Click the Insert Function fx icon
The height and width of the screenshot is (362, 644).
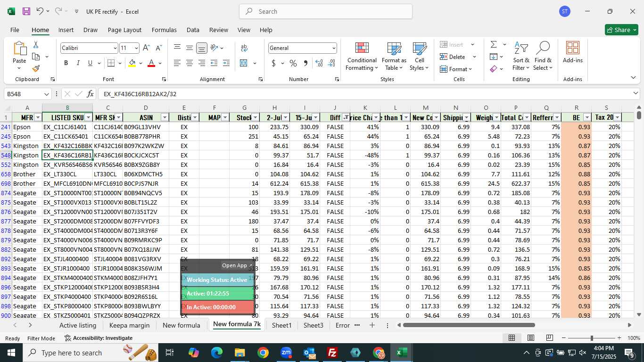coord(91,94)
